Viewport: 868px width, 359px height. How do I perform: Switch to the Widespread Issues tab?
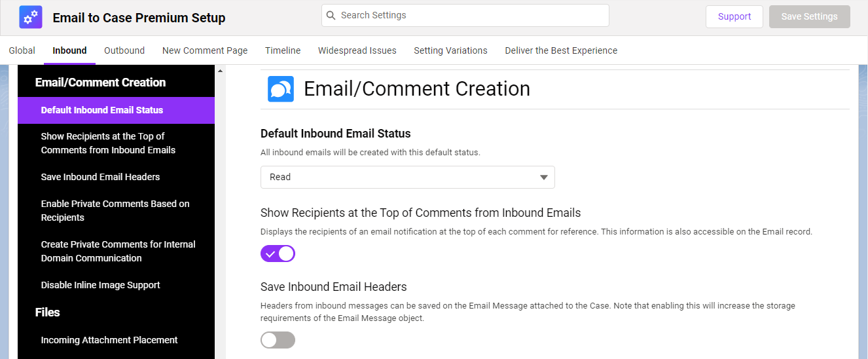tap(357, 50)
